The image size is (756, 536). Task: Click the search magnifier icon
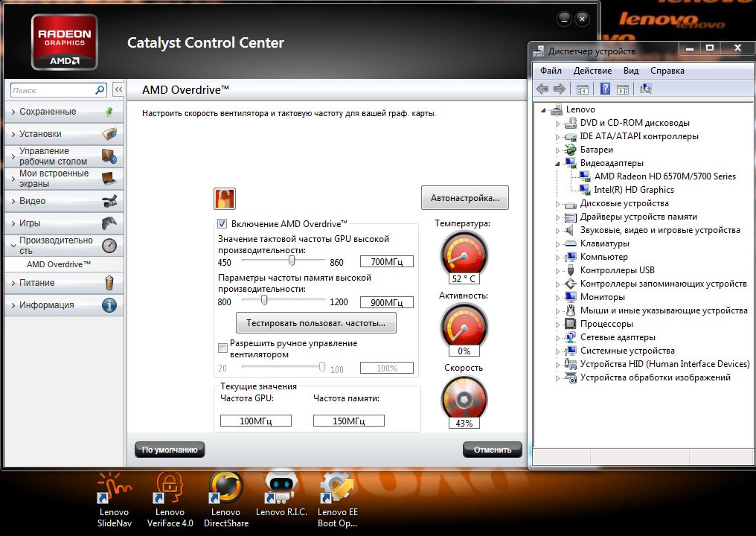point(100,90)
